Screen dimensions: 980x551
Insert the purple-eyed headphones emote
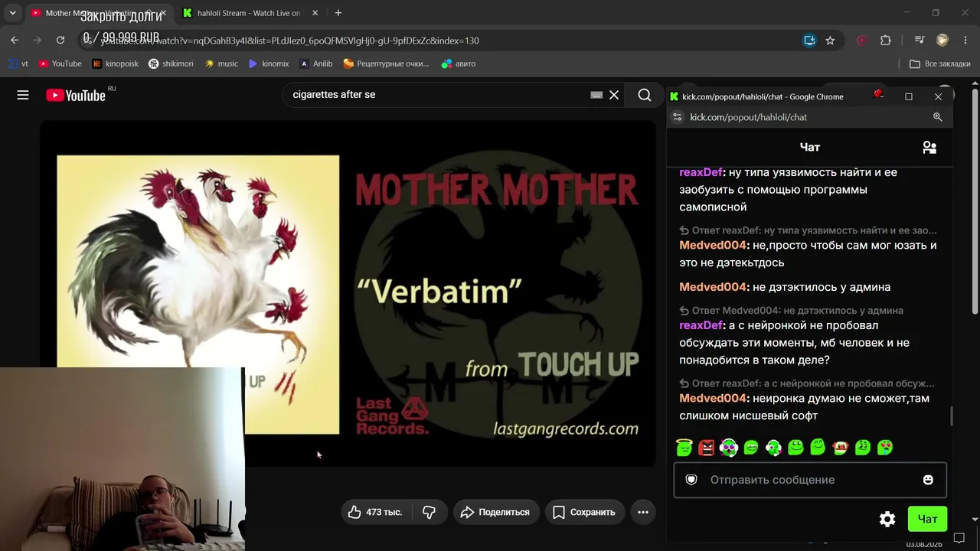[729, 447]
